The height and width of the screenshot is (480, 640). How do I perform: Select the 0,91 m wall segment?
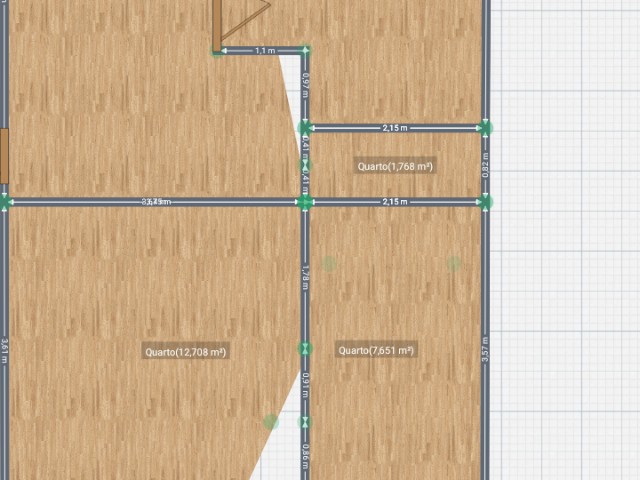pos(306,385)
